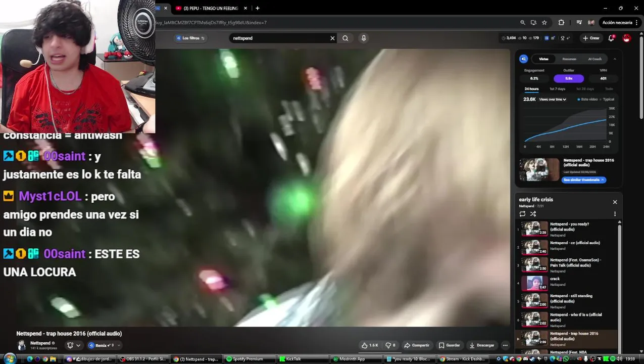Image resolution: width=644 pixels, height=364 pixels.
Task: Open Windows Start button
Action: pyautogui.click(x=10, y=358)
